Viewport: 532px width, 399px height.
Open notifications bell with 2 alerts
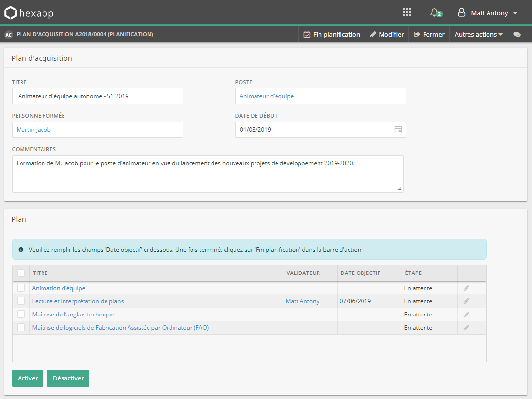(436, 13)
